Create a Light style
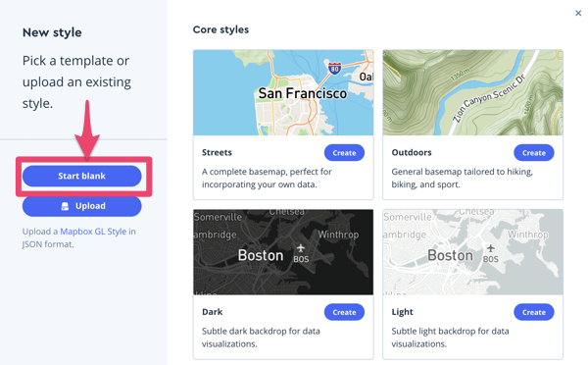The height and width of the screenshot is (365, 588). coord(534,312)
